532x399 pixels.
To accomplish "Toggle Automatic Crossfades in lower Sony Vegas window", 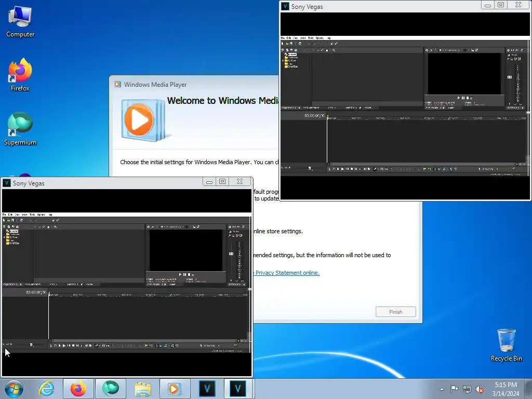I will (161, 345).
